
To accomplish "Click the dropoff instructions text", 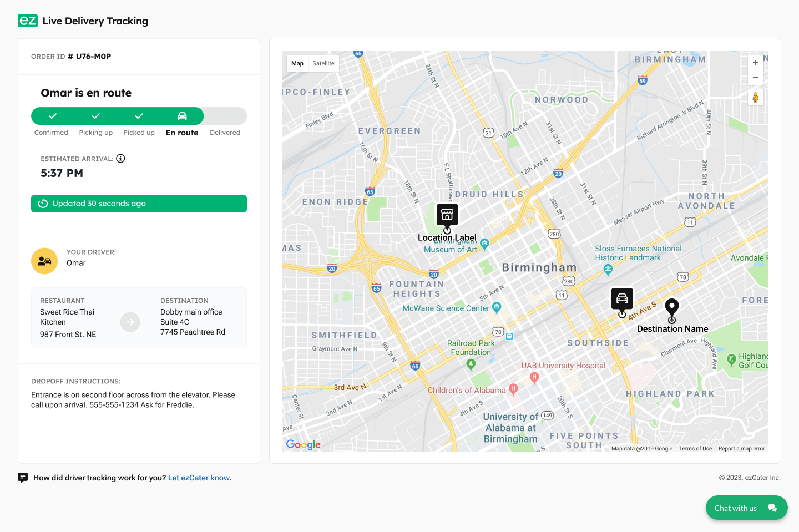I will click(x=133, y=400).
